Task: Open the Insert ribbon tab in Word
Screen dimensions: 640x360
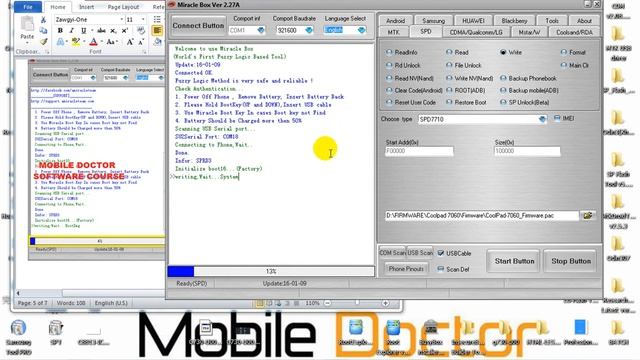Action: pyautogui.click(x=86, y=7)
